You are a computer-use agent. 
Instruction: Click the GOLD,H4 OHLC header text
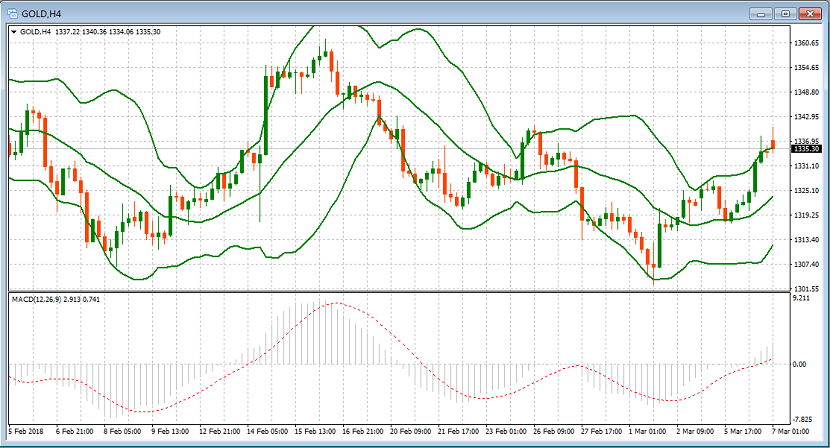(90, 32)
